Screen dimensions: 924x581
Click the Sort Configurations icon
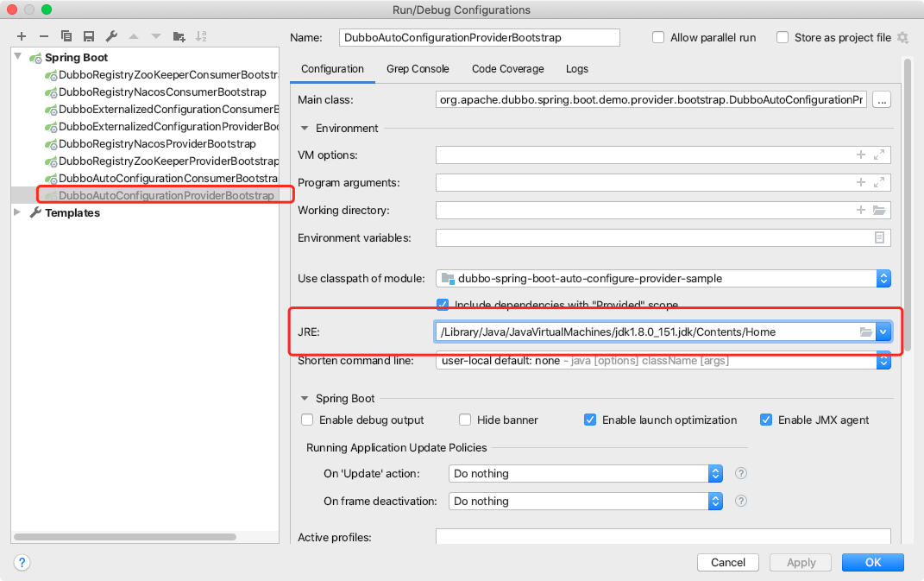[x=201, y=36]
